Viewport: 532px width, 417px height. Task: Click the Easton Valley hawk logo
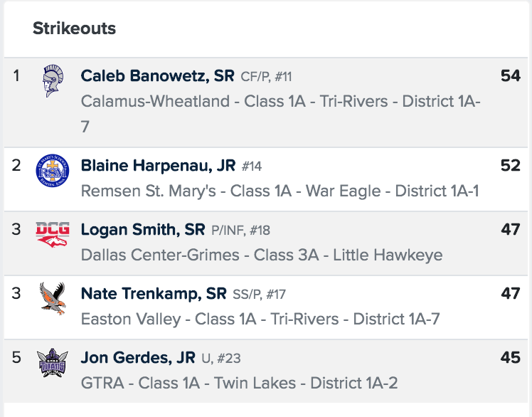52,299
